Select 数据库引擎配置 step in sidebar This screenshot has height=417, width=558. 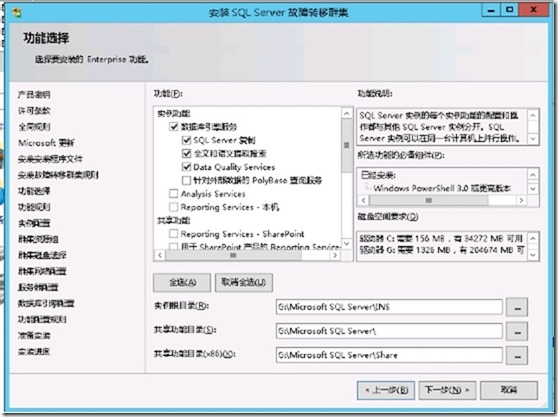(46, 303)
